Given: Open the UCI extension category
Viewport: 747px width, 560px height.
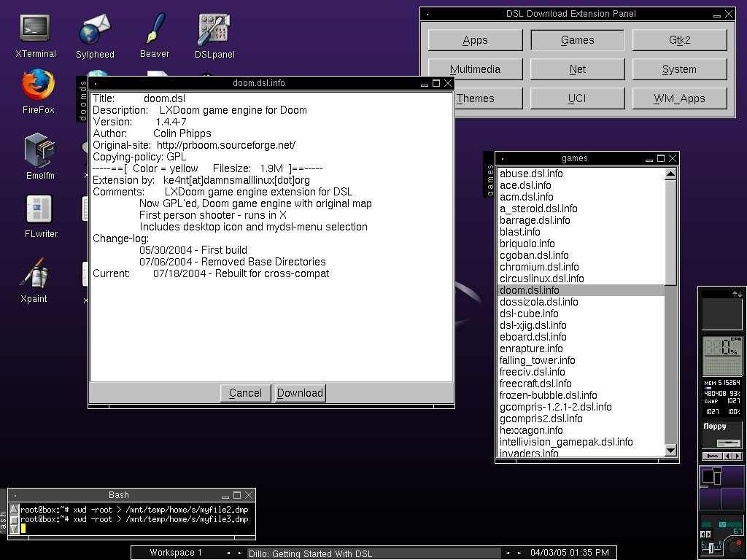Looking at the screenshot, I should point(578,98).
